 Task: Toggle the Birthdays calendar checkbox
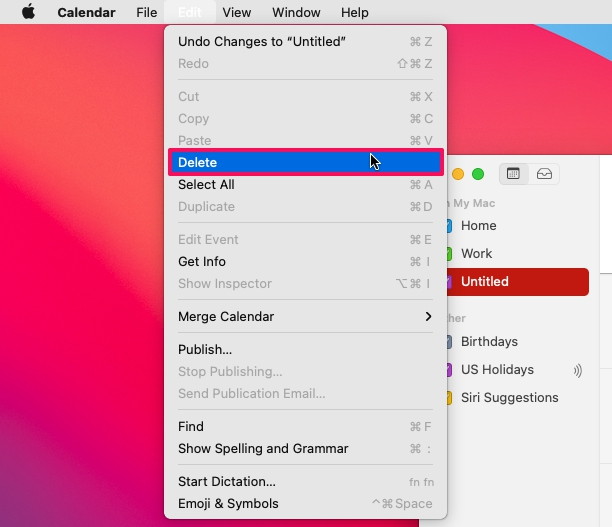click(449, 342)
